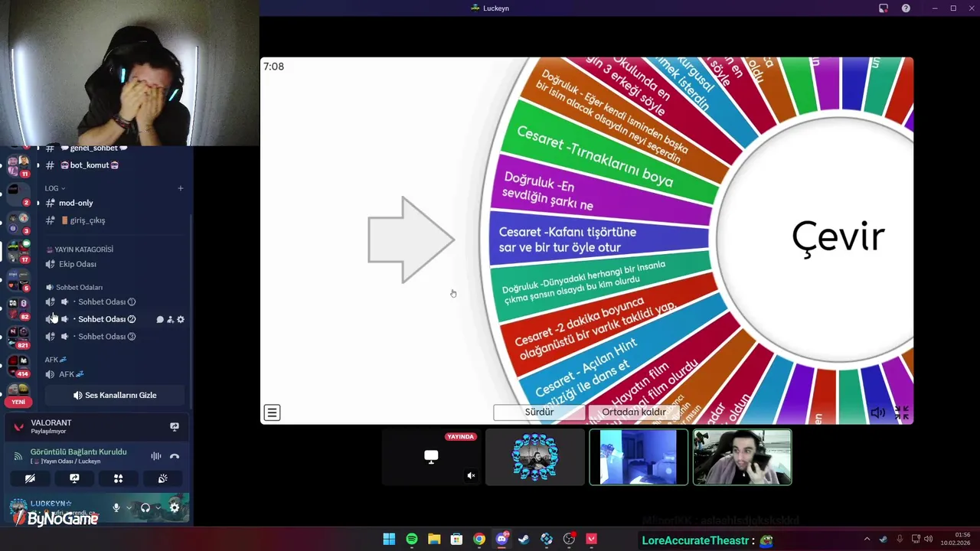The width and height of the screenshot is (980, 551).
Task: Open help question mark in title bar
Action: pos(906,8)
